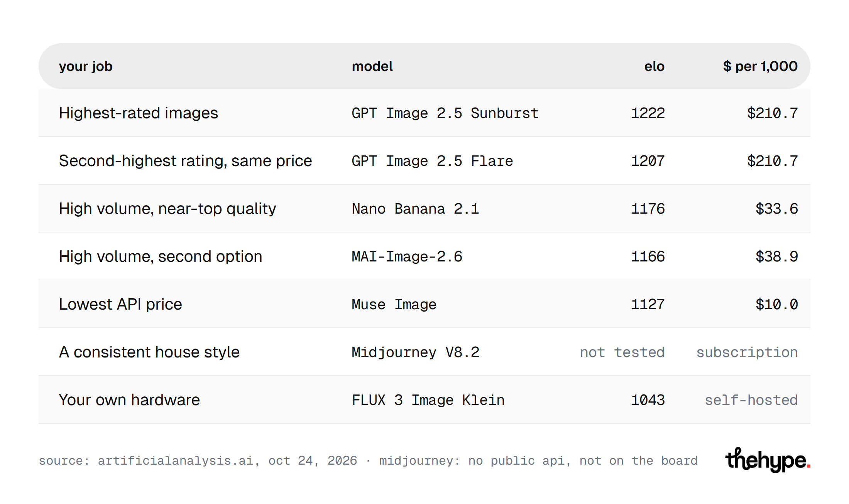This screenshot has height=504, width=849.
Task: Select the 'Highest-rated images' row label
Action: click(x=139, y=113)
